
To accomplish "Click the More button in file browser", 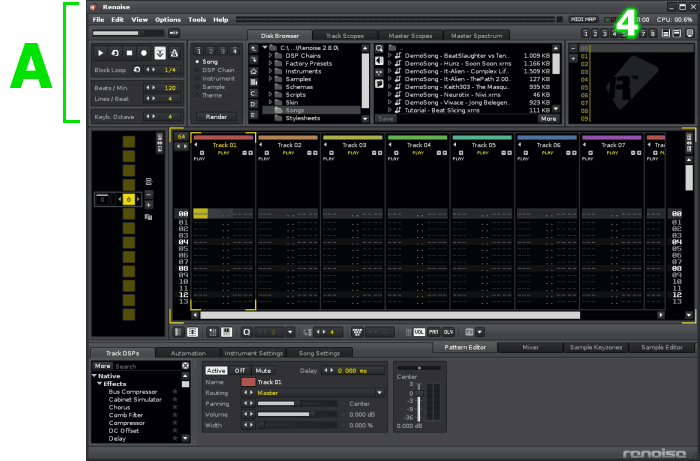I will pyautogui.click(x=548, y=119).
